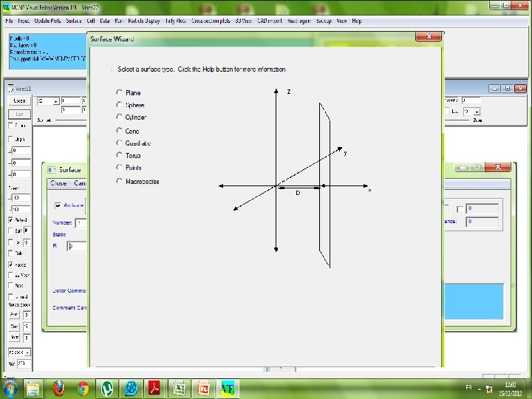Open the Help menu
The width and height of the screenshot is (532, 399).
357,21
